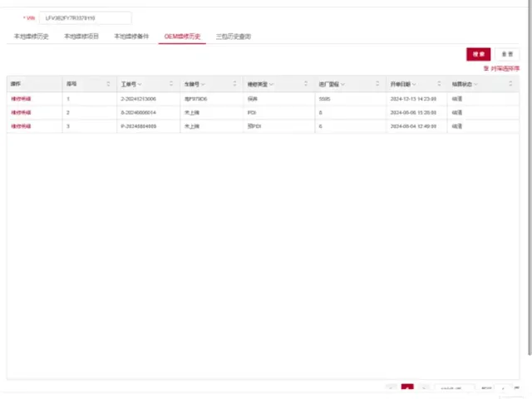Expand the 进厂里程 header filter chevron

coord(342,84)
